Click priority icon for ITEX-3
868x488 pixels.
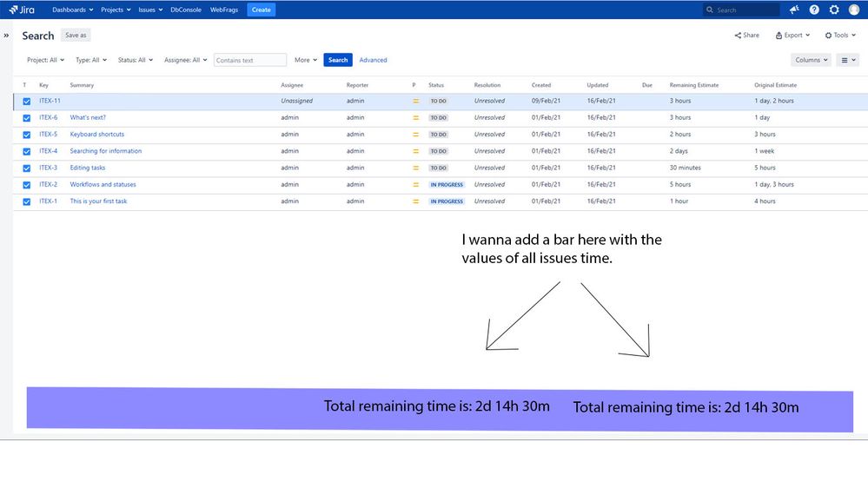click(415, 168)
